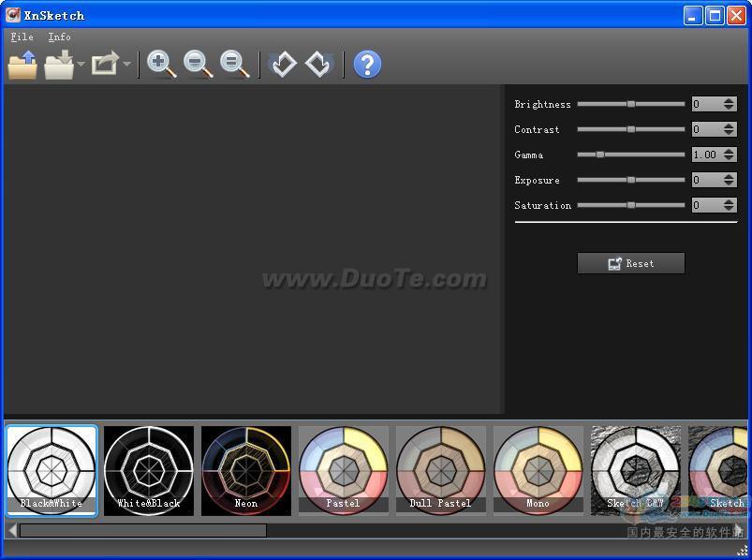This screenshot has width=752, height=560.
Task: Click the Contrast value input field
Action: 706,129
